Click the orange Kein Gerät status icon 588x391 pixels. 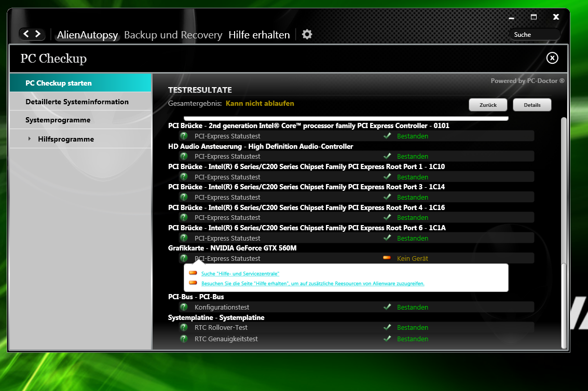387,258
